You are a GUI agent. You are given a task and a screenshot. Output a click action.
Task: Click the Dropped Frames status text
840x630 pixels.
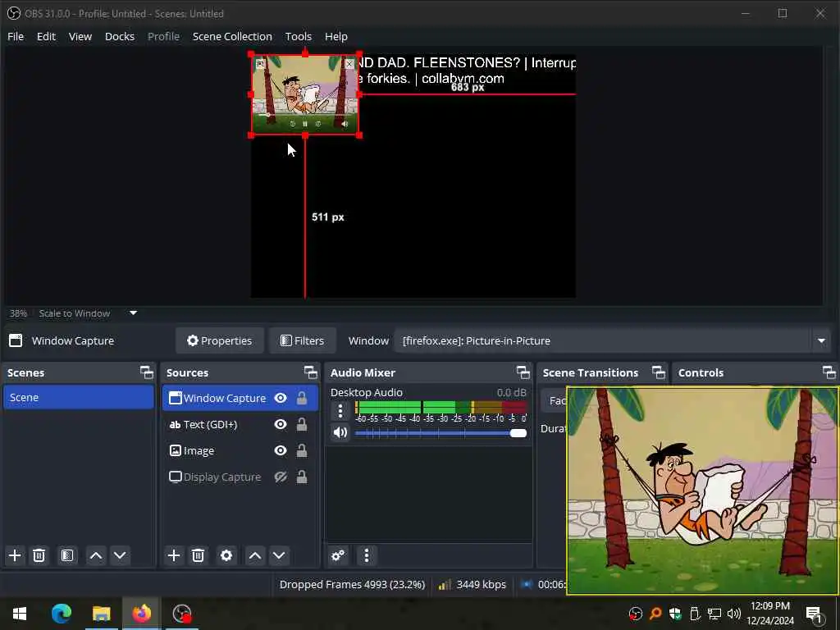coord(352,584)
